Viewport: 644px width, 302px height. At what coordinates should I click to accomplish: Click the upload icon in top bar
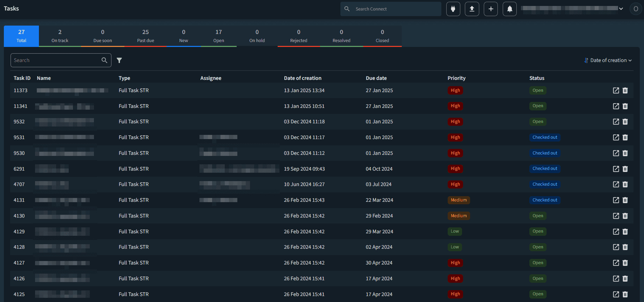[x=472, y=9]
